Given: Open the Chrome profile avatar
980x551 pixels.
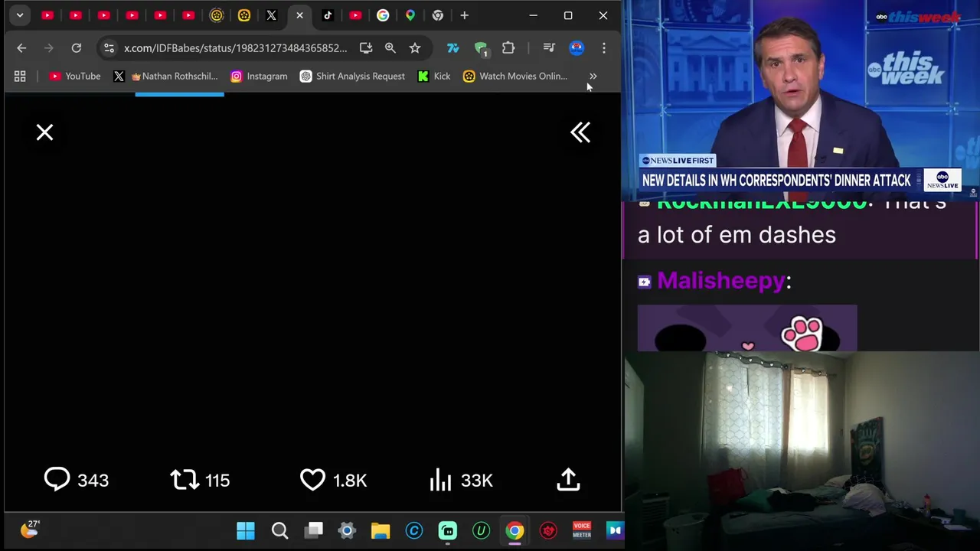Looking at the screenshot, I should pos(577,48).
